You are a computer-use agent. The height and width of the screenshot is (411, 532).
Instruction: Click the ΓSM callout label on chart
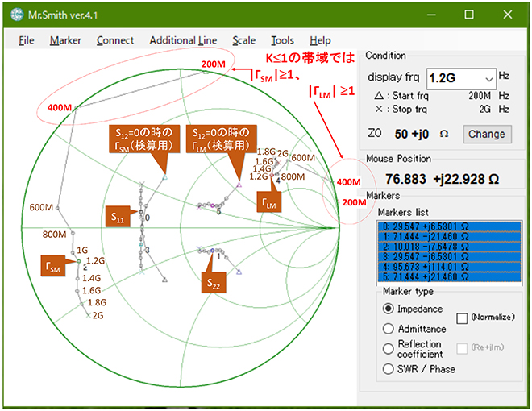pyautogui.click(x=53, y=266)
